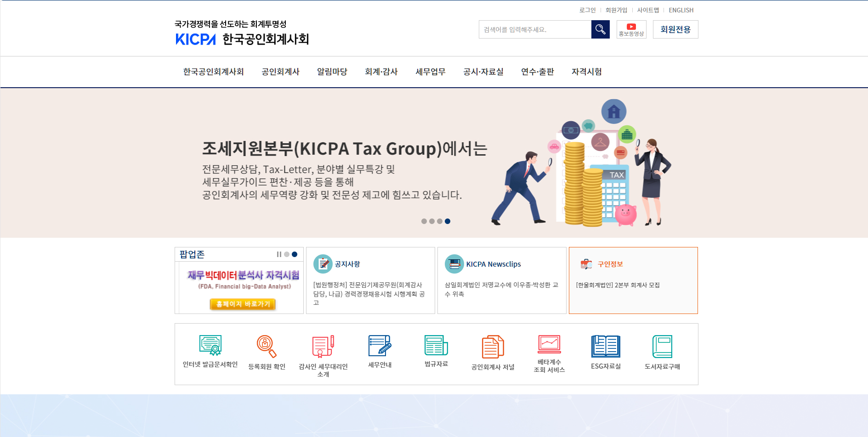Click 홈페이지 바로가기 popup button
This screenshot has width=868, height=437.
point(243,304)
